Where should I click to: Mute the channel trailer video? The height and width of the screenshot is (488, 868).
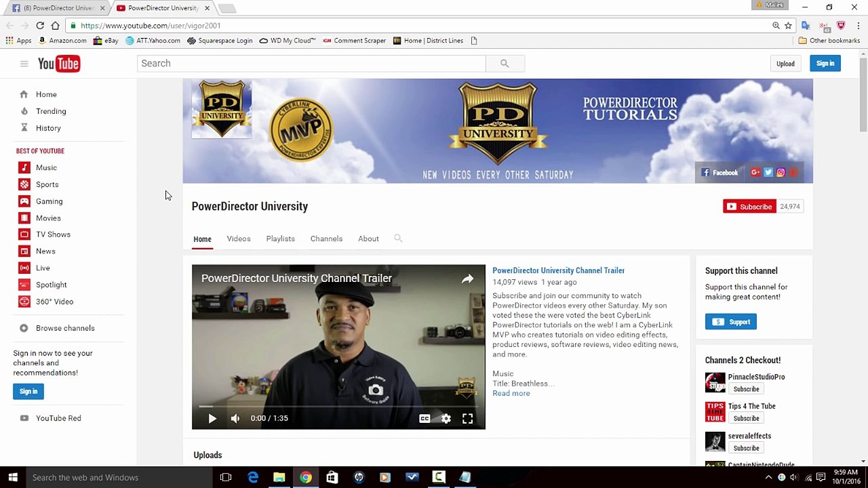(235, 419)
